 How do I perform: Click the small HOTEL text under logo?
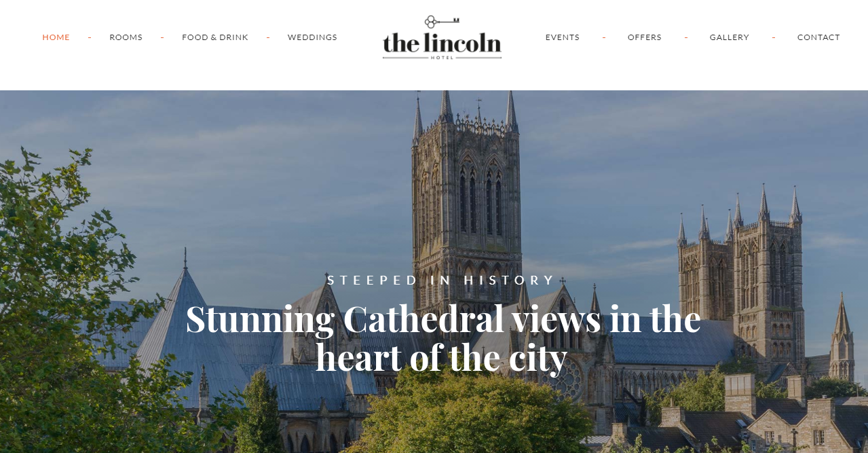pos(442,58)
